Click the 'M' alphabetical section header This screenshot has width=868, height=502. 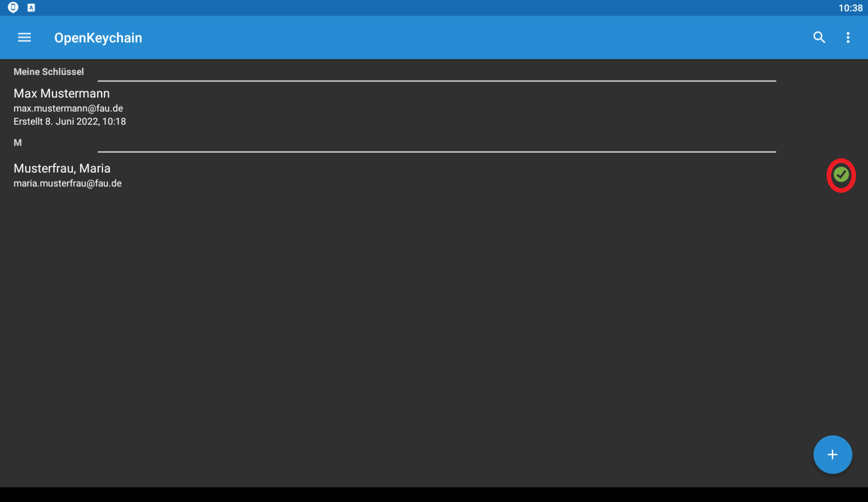pyautogui.click(x=17, y=143)
